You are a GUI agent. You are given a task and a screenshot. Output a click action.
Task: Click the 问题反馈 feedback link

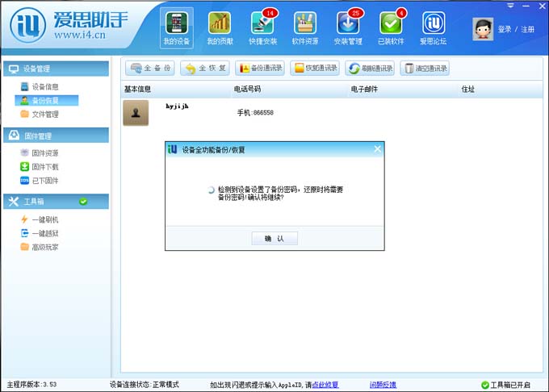(383, 385)
